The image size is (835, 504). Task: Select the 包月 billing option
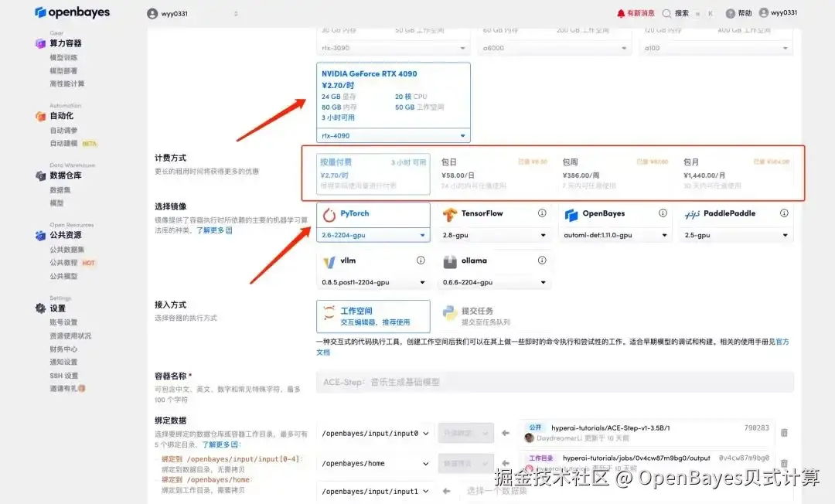click(x=736, y=173)
